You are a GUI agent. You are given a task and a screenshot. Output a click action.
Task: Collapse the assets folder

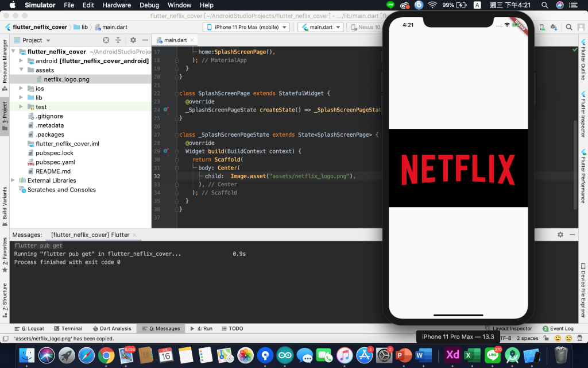click(x=21, y=70)
